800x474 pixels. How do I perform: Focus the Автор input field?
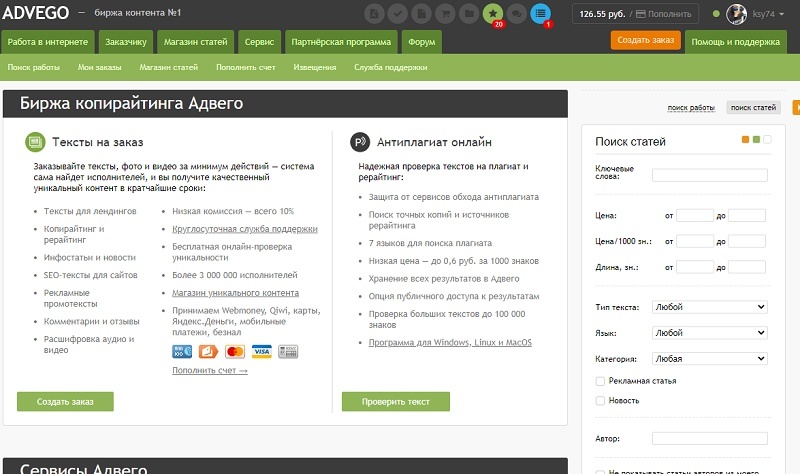pyautogui.click(x=710, y=438)
